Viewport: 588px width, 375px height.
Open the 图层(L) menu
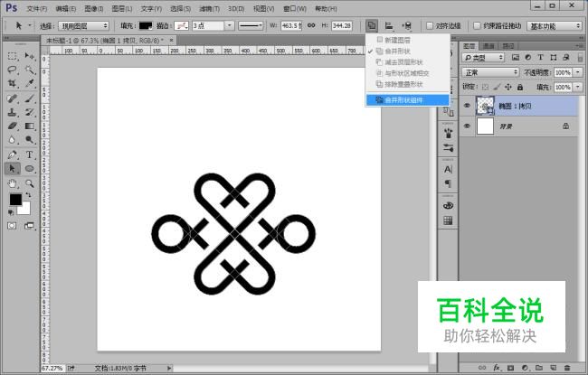click(122, 8)
